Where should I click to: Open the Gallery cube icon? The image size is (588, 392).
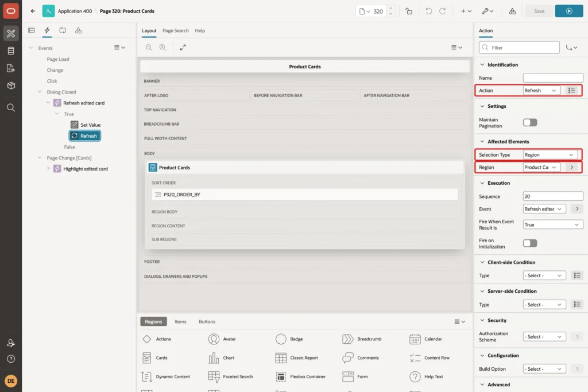pos(11,86)
